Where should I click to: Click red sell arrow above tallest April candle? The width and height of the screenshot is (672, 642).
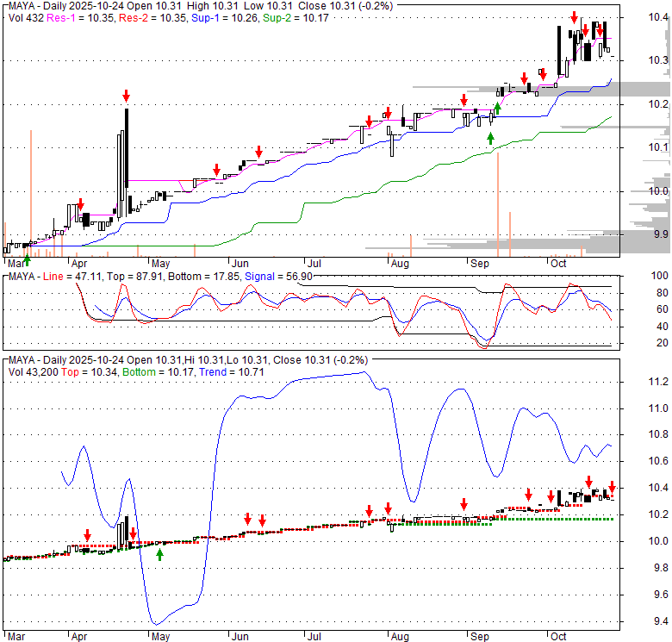(127, 96)
